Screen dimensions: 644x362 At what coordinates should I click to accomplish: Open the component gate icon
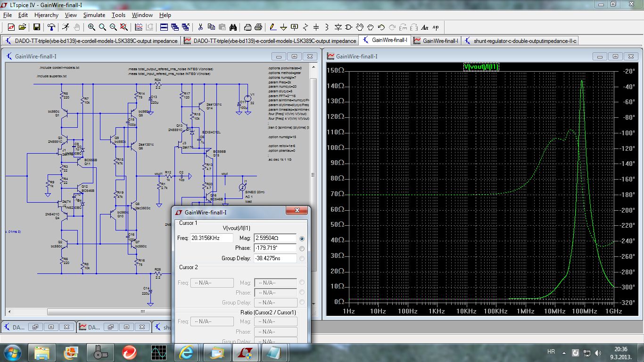(349, 27)
